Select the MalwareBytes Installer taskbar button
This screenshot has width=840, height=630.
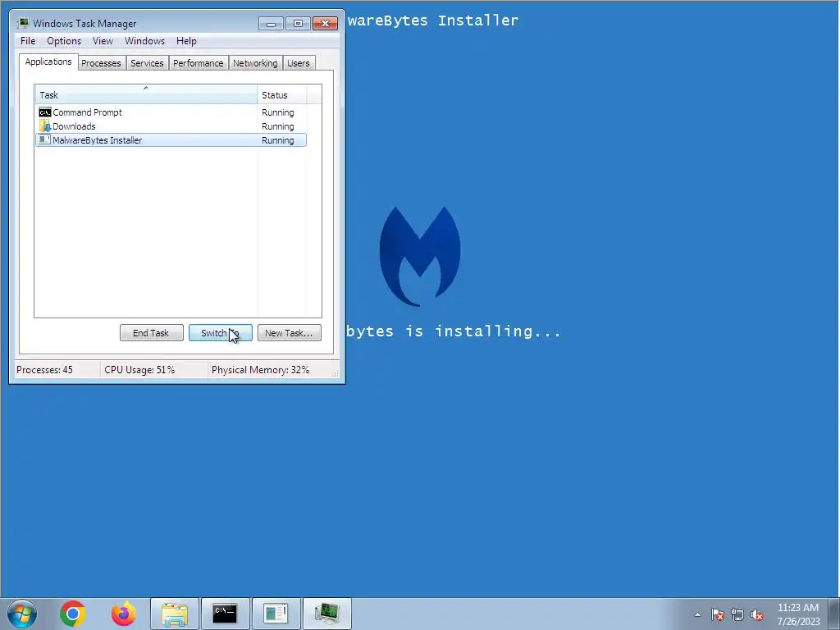point(276,614)
